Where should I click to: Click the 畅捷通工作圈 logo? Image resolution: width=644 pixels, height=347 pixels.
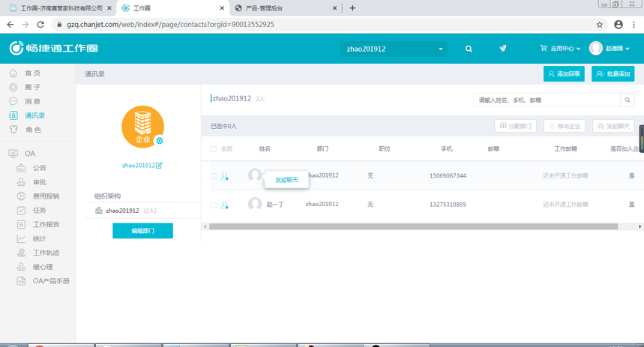(x=54, y=48)
